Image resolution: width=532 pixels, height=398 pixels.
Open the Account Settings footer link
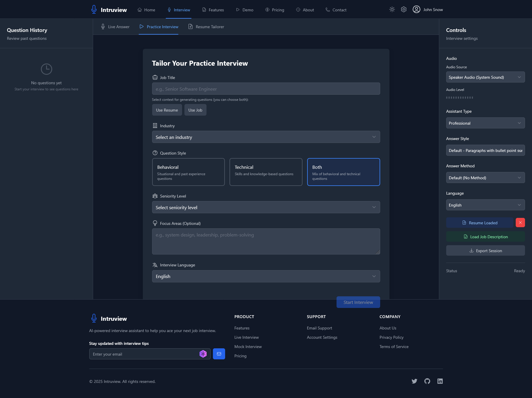(x=322, y=337)
